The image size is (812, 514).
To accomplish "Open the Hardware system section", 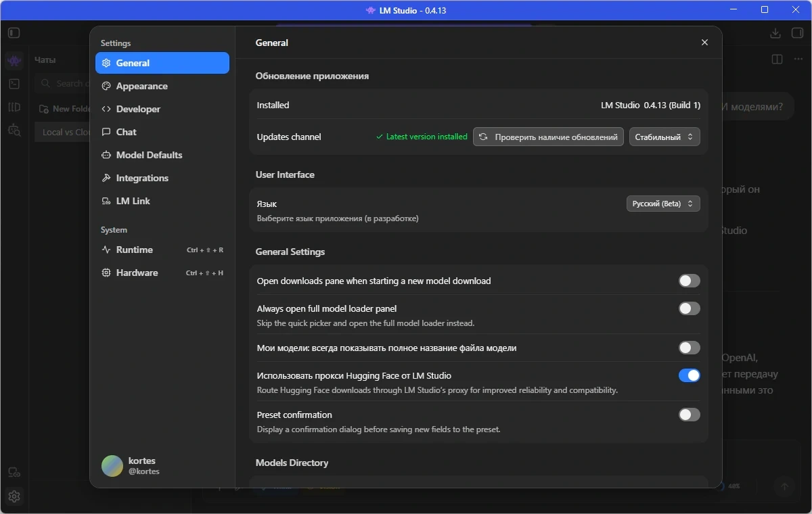I will (162, 273).
